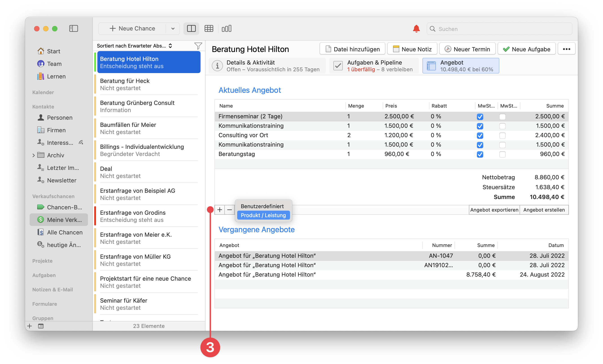Click the plus icon to add a quote line
The width and height of the screenshot is (603, 364).
click(220, 210)
